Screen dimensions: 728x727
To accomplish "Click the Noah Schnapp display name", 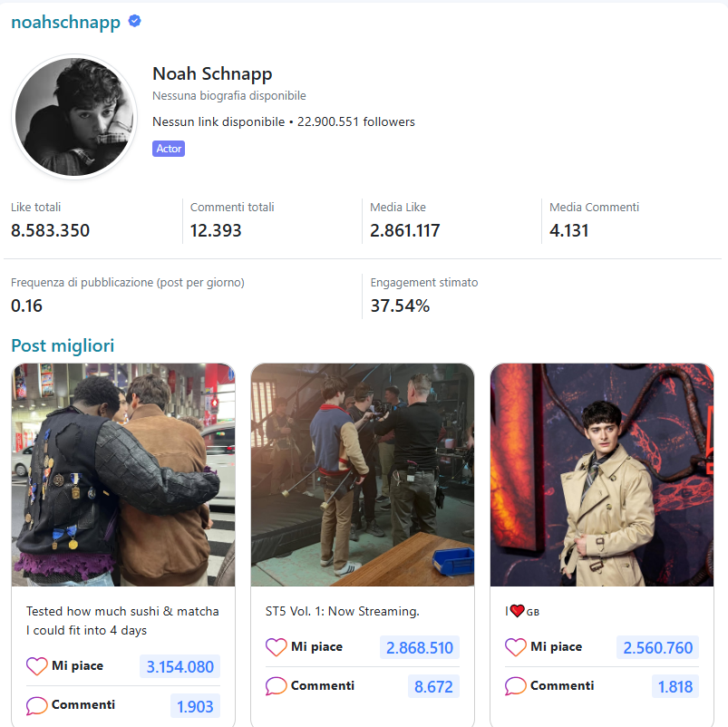I will point(212,74).
